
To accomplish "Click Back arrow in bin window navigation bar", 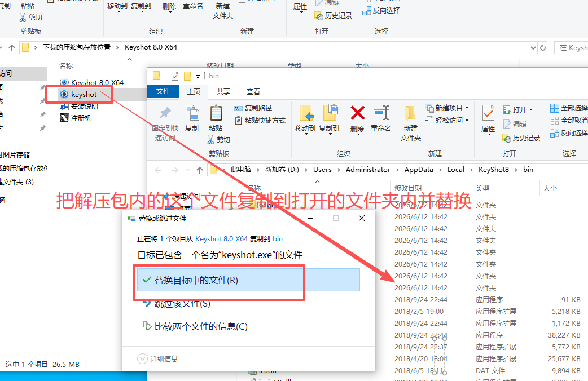I will coord(158,170).
